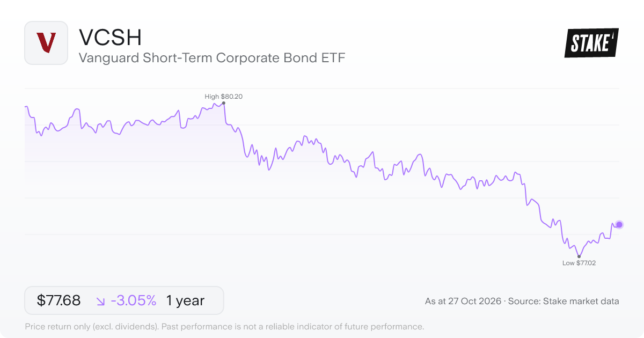This screenshot has width=644, height=338.
Task: Click the price return disclaimer text
Action: [x=225, y=326]
